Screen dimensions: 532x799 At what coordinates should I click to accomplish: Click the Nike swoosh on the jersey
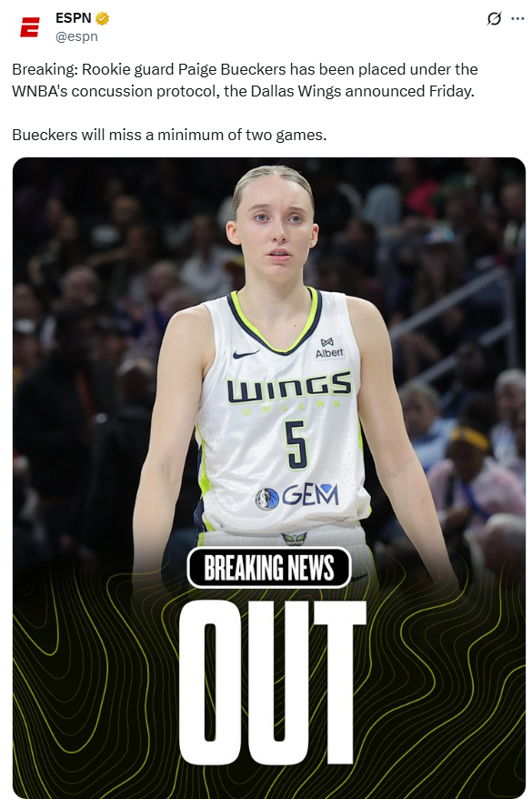[246, 354]
